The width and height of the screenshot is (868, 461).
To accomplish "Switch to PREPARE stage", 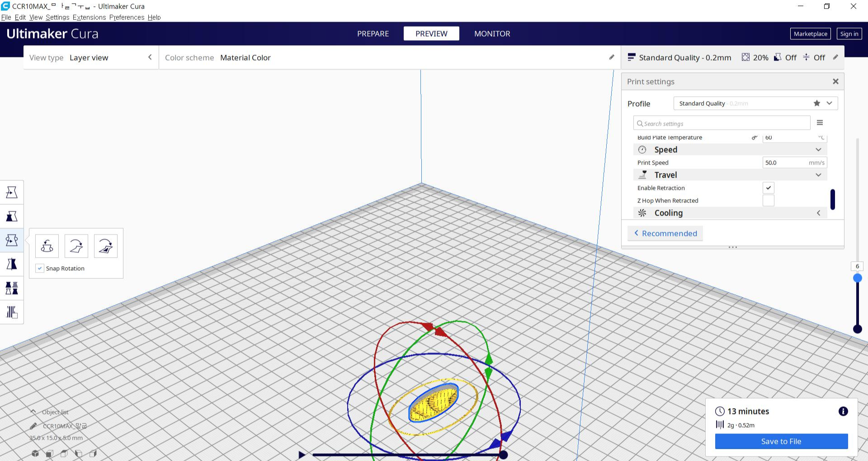I will pyautogui.click(x=373, y=33).
